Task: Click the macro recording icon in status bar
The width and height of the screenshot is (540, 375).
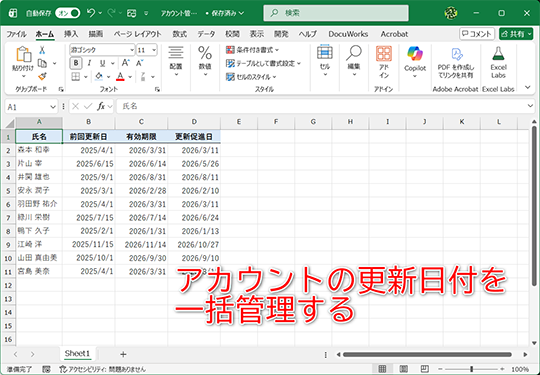Action: 46,369
